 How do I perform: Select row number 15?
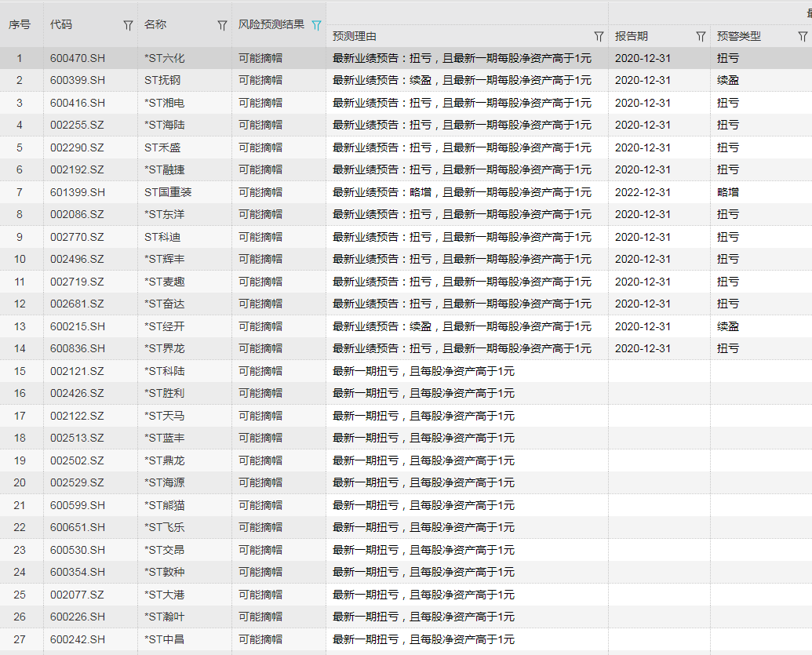[20, 371]
